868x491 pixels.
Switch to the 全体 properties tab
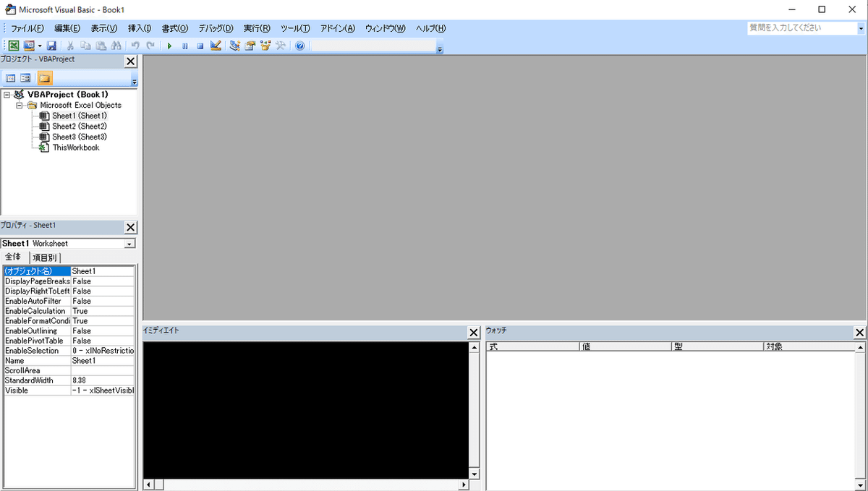(14, 257)
